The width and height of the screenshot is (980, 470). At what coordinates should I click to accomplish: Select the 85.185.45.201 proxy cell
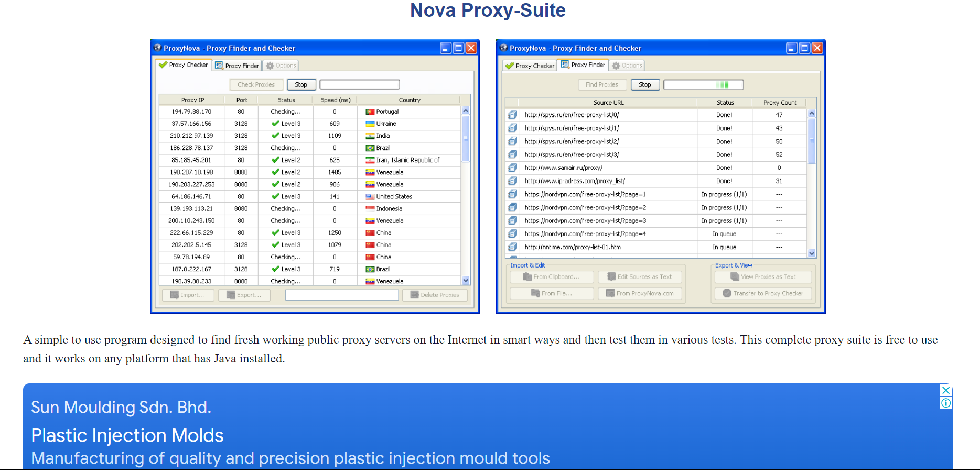[x=191, y=160]
